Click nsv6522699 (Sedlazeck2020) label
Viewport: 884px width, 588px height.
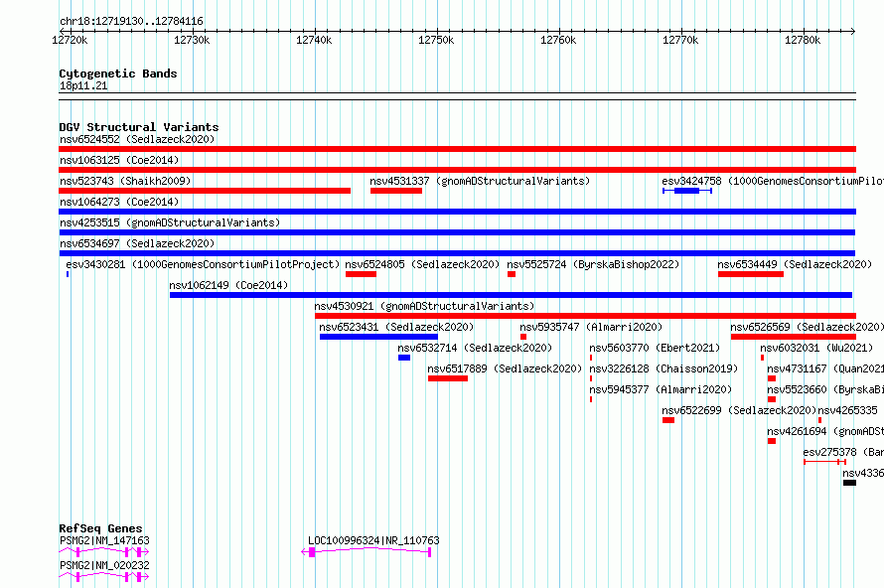(739, 410)
